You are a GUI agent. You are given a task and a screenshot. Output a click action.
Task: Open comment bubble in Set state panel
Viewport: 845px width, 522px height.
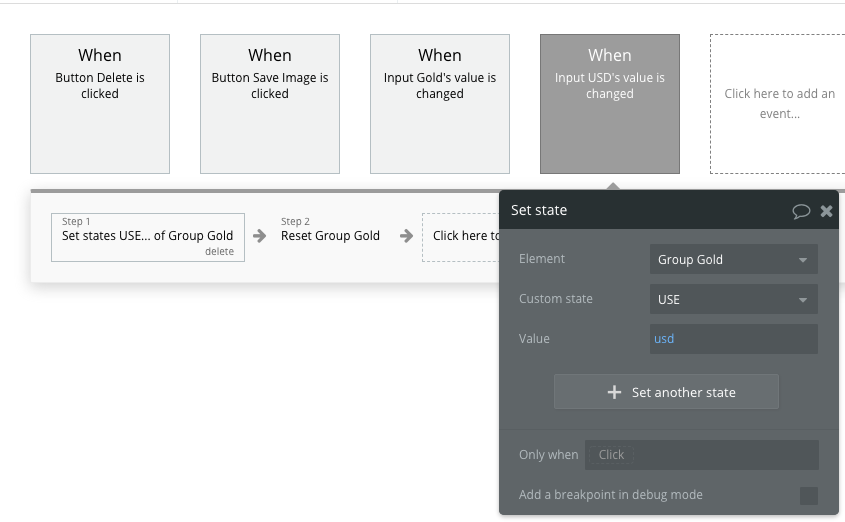point(800,211)
